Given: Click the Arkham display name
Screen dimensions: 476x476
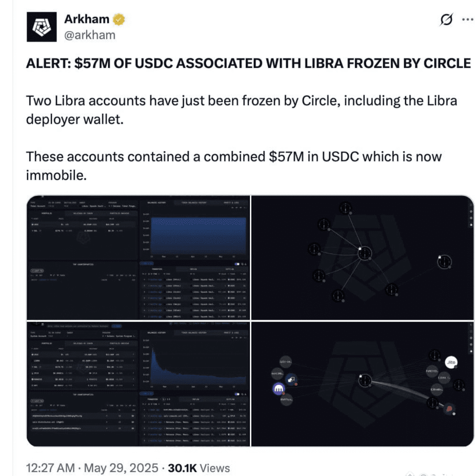Looking at the screenshot, I should point(86,20).
